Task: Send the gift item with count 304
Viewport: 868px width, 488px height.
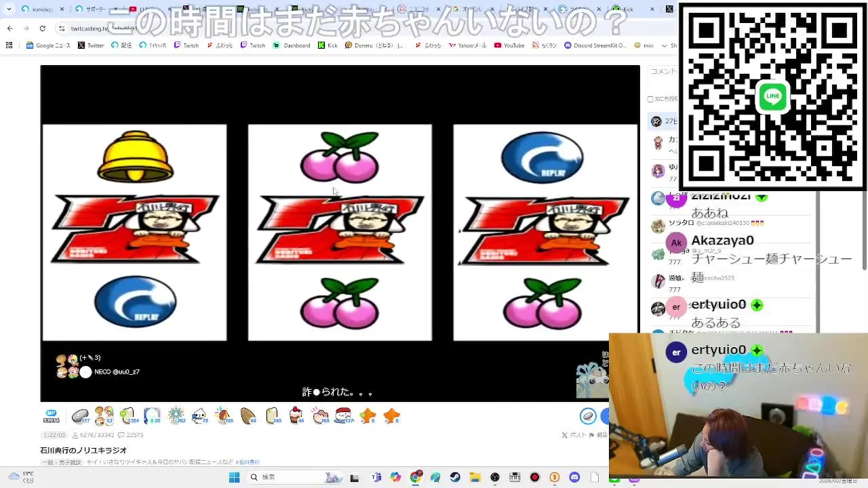Action: pyautogui.click(x=128, y=415)
